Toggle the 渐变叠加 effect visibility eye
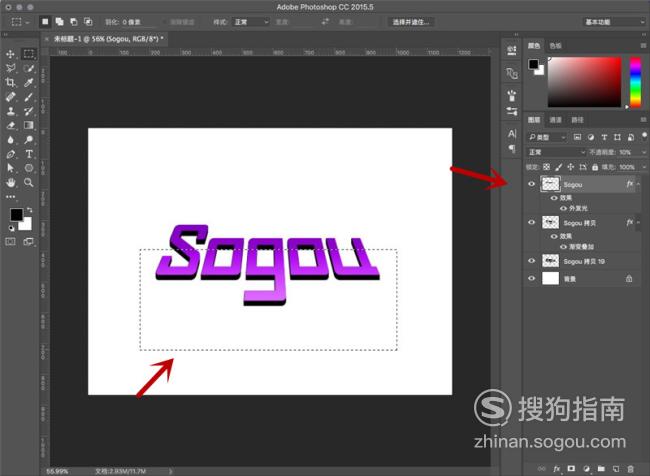This screenshot has width=650, height=476. [x=564, y=247]
